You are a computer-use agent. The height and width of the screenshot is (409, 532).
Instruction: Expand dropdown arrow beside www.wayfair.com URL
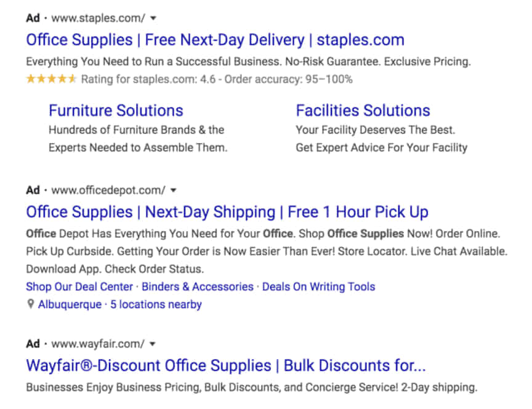point(153,344)
